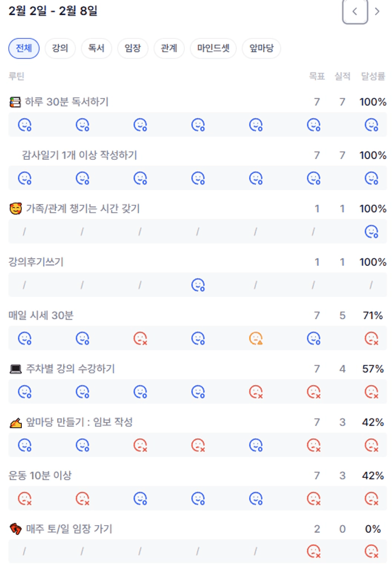Click the writing hand emoji beside 앞마당 만들기
The width and height of the screenshot is (392, 582).
tap(15, 422)
